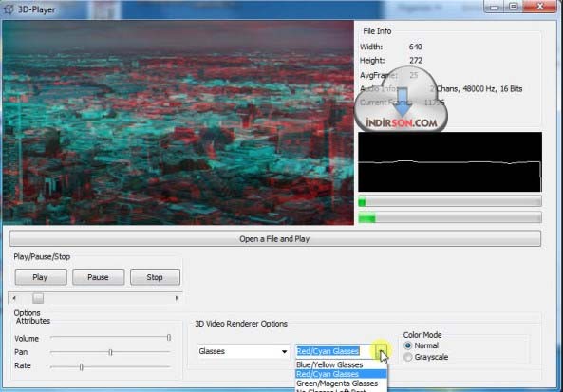Click the Red/Cyan Glasses selected text field
This screenshot has height=392, width=563.
(328, 351)
